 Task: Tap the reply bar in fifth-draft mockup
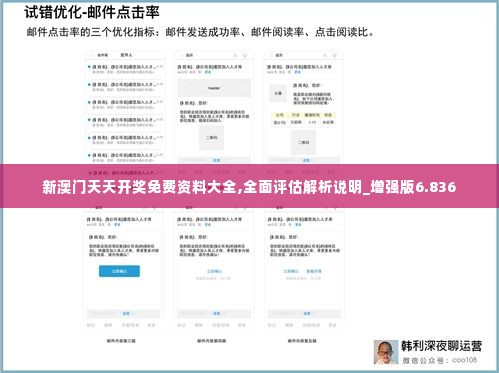tap(304, 313)
